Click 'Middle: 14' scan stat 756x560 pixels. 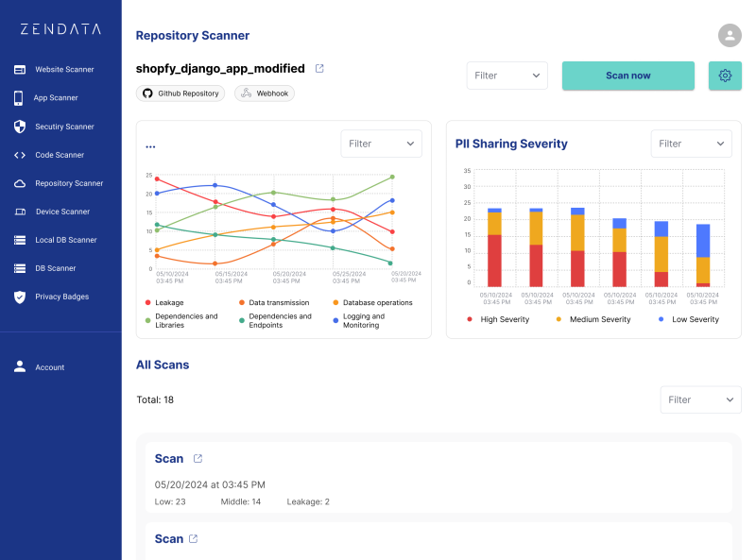tap(241, 501)
